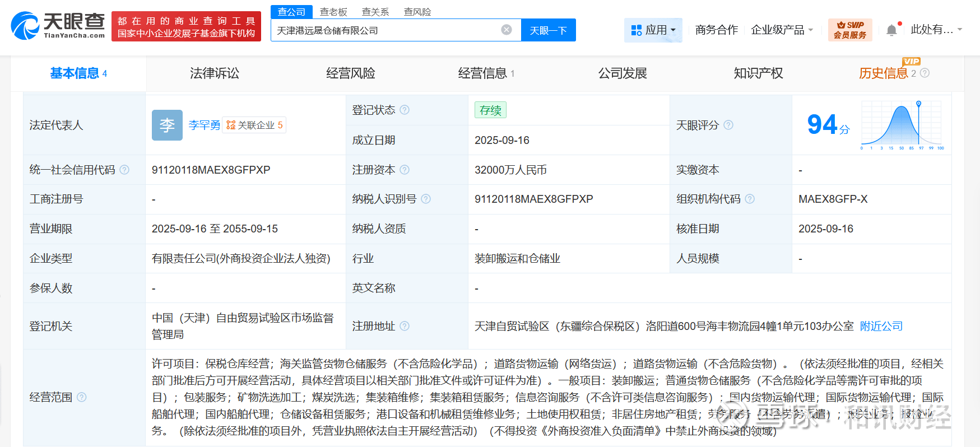Image resolution: width=980 pixels, height=447 pixels.
Task: Open the 附近公司 link
Action: (881, 326)
